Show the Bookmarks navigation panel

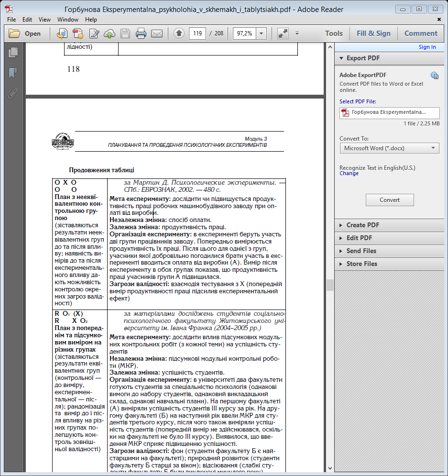[x=13, y=73]
